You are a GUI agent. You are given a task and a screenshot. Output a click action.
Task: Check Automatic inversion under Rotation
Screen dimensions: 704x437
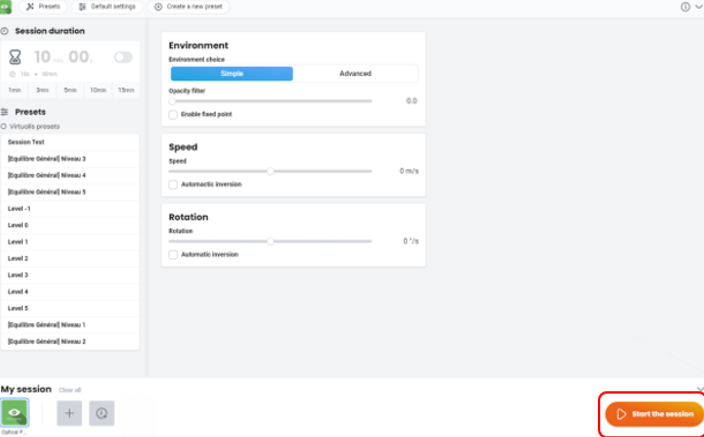coord(174,254)
